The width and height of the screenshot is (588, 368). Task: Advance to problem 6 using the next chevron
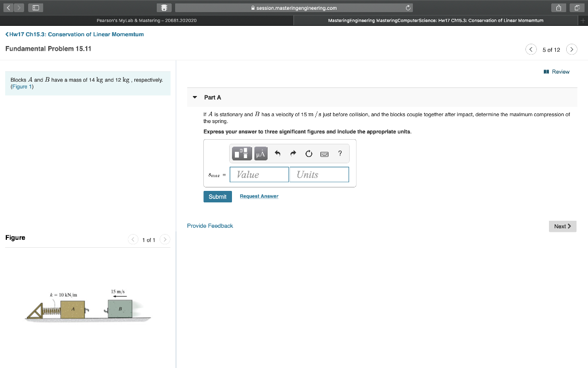[571, 49]
